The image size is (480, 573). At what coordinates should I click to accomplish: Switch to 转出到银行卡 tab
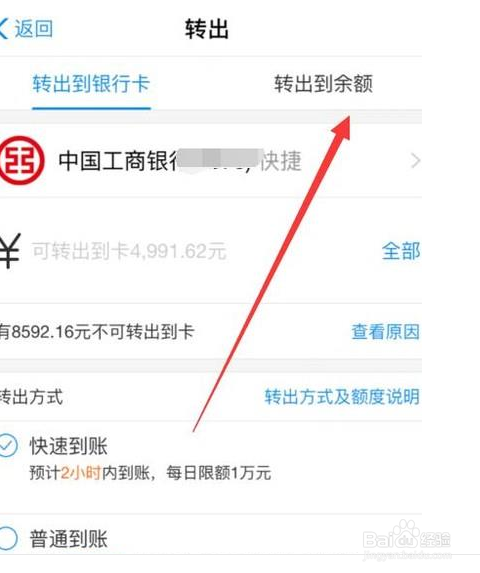coord(91,84)
